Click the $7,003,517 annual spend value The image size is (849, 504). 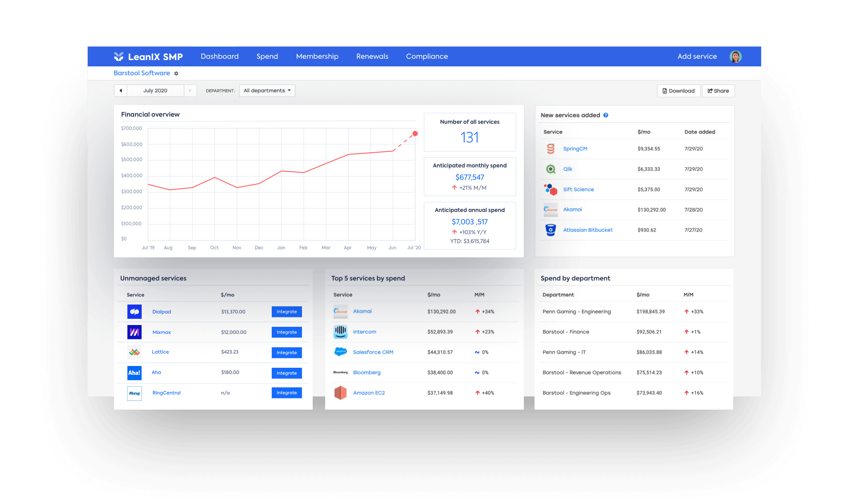point(469,222)
